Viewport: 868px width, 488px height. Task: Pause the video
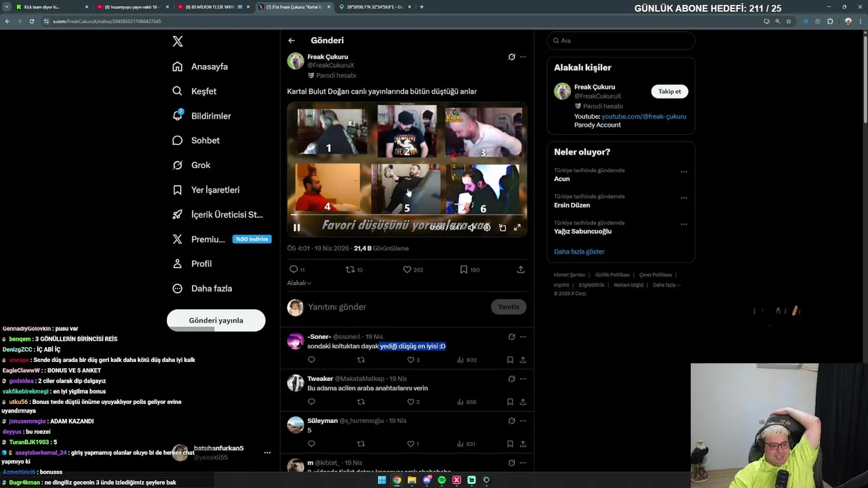(x=296, y=228)
